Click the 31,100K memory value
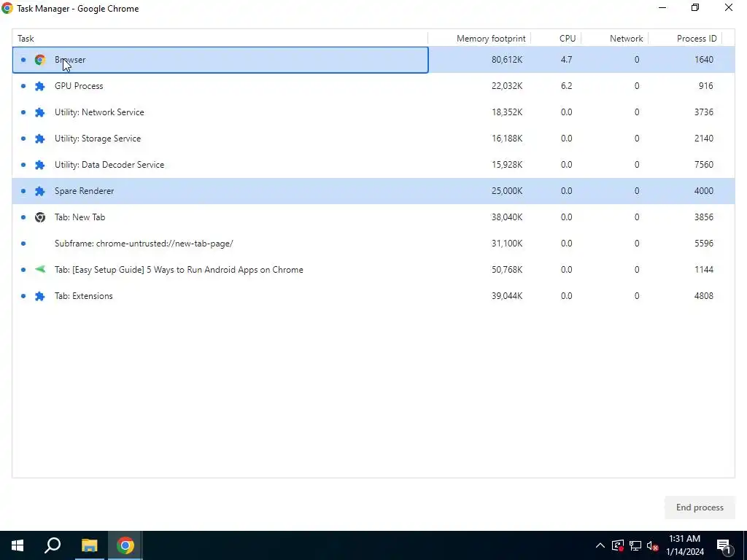Screen dimensions: 747x560 (507, 244)
